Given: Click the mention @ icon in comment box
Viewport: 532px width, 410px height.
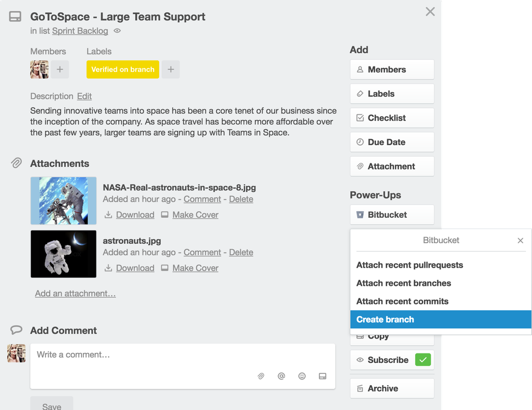Looking at the screenshot, I should coord(282,376).
